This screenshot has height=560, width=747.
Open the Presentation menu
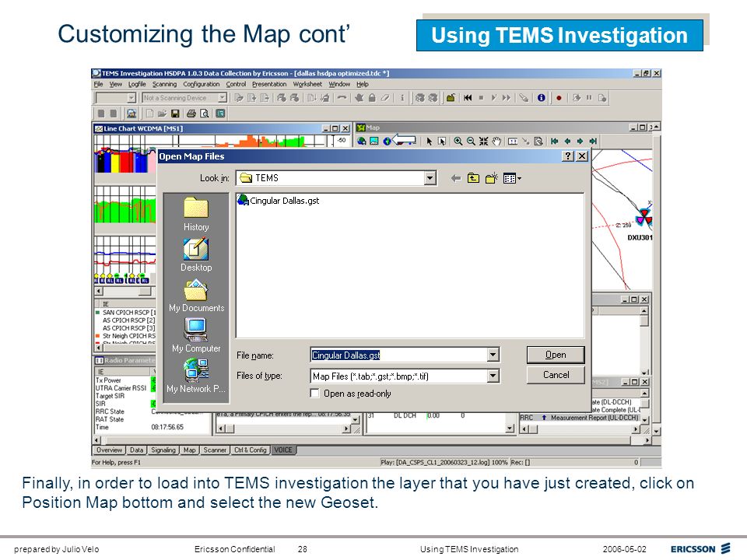[269, 84]
